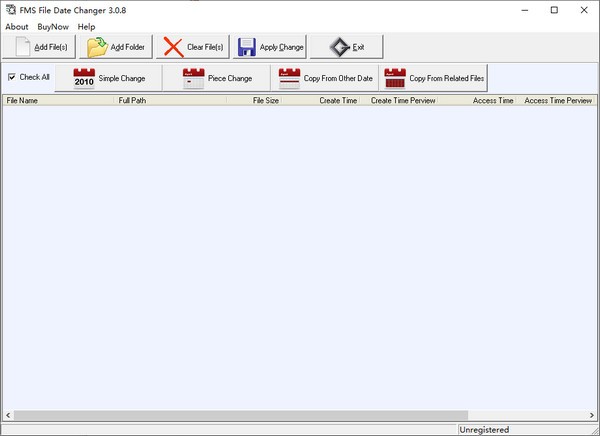The image size is (600, 436).
Task: Open the Help menu
Action: (86, 26)
